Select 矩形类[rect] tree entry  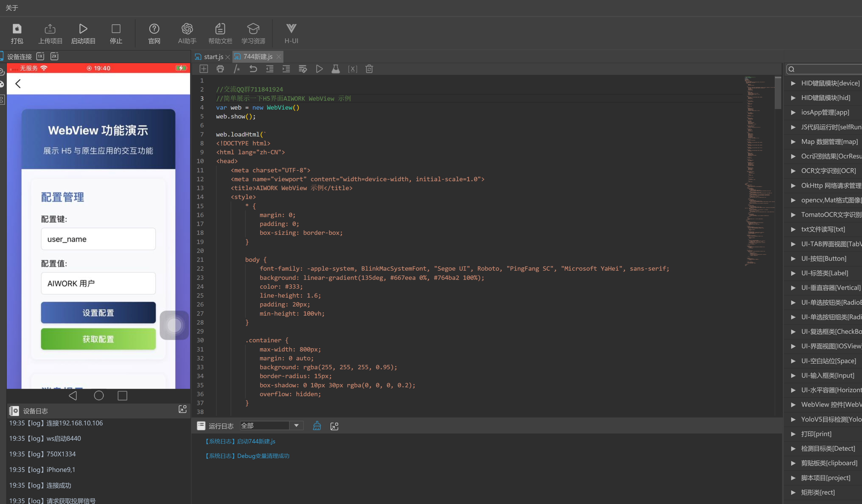coord(818,492)
